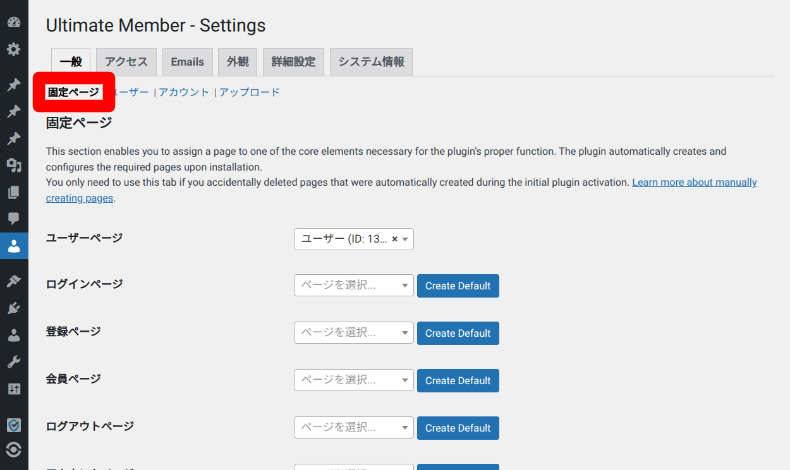Click Create Default for ログアウトページ
Viewport: 790px width, 470px height.
pyautogui.click(x=457, y=428)
